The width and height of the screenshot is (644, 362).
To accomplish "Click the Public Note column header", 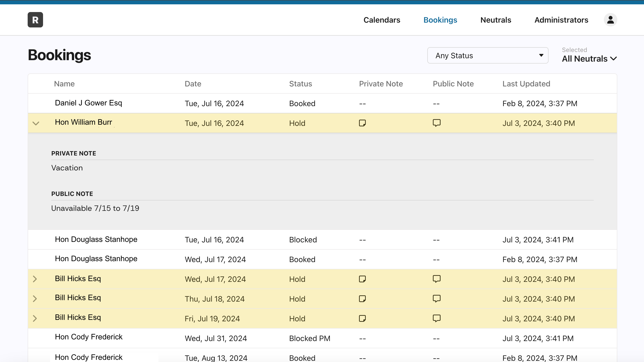I will coord(453,84).
